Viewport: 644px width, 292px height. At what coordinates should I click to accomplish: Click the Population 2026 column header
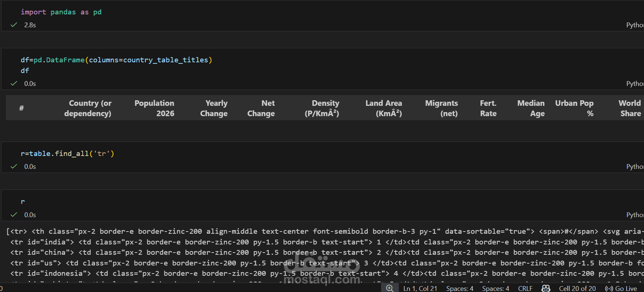[x=154, y=108]
